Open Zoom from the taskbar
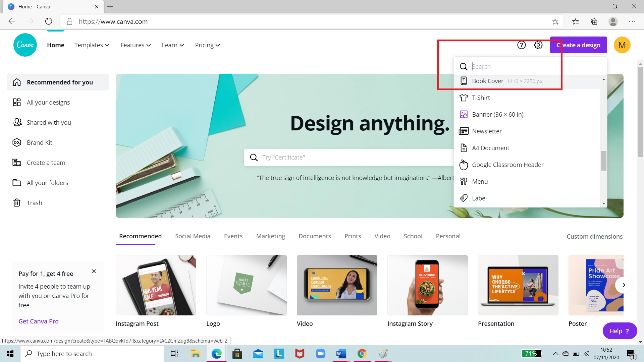Screen dimensions: 644x362 (320, 354)
